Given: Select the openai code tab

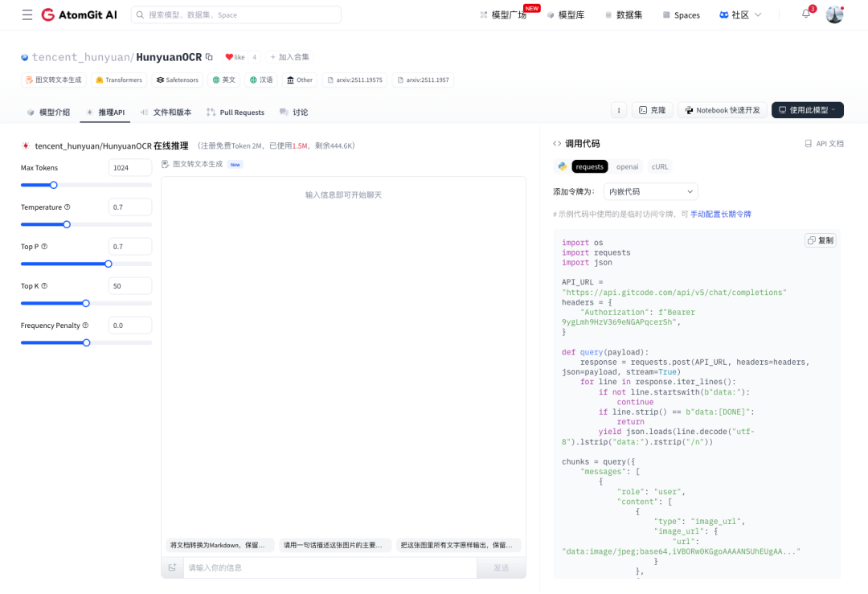Looking at the screenshot, I should (x=627, y=166).
